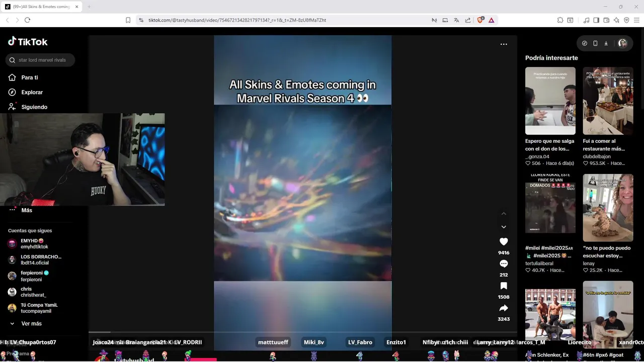Viewport: 644px width, 362px height.
Task: Go back in browser history
Action: tap(7, 20)
